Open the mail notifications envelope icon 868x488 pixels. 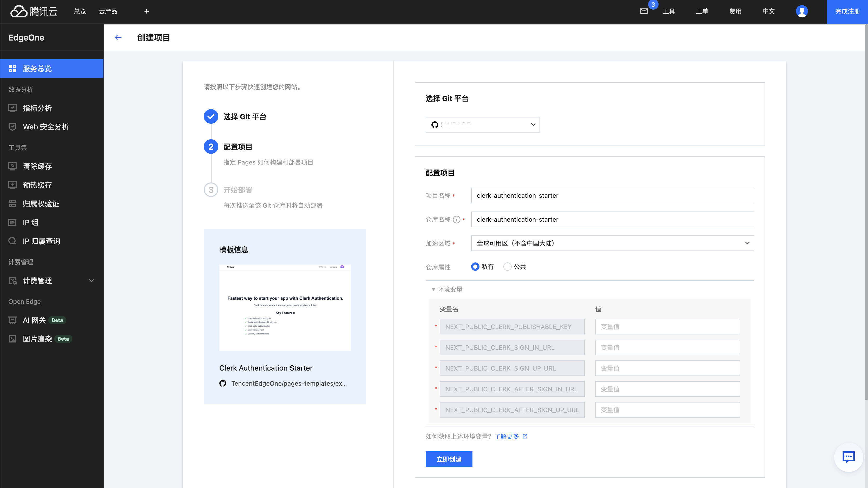pos(643,11)
